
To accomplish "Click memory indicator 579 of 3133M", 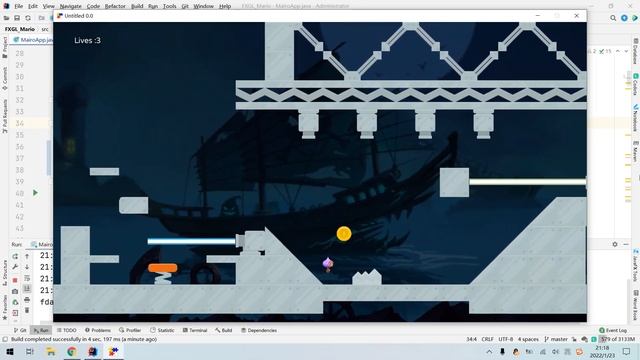I will click(x=618, y=339).
